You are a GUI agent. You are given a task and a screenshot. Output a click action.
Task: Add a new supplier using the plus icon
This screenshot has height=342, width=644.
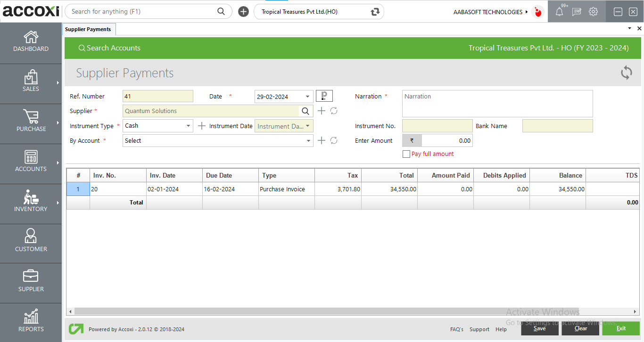click(x=321, y=111)
